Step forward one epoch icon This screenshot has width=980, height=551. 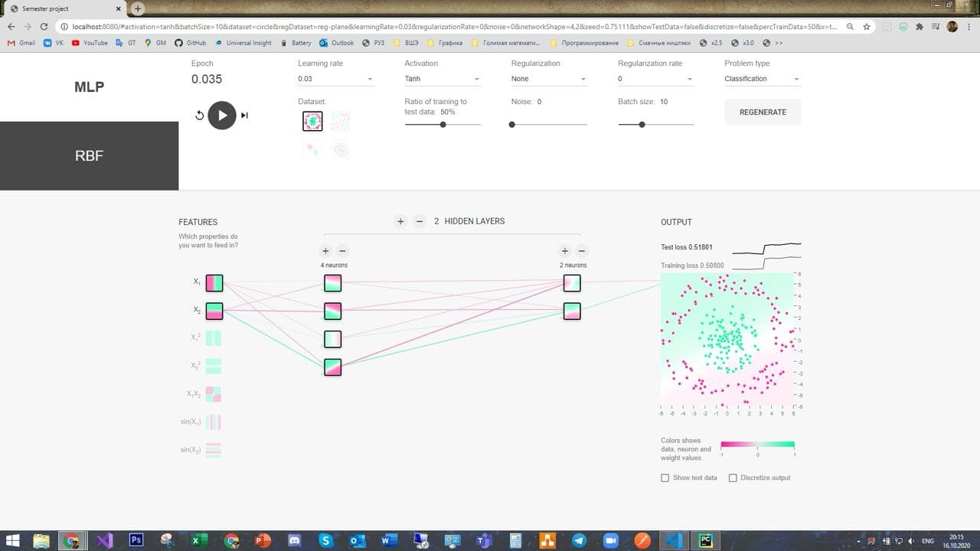244,116
